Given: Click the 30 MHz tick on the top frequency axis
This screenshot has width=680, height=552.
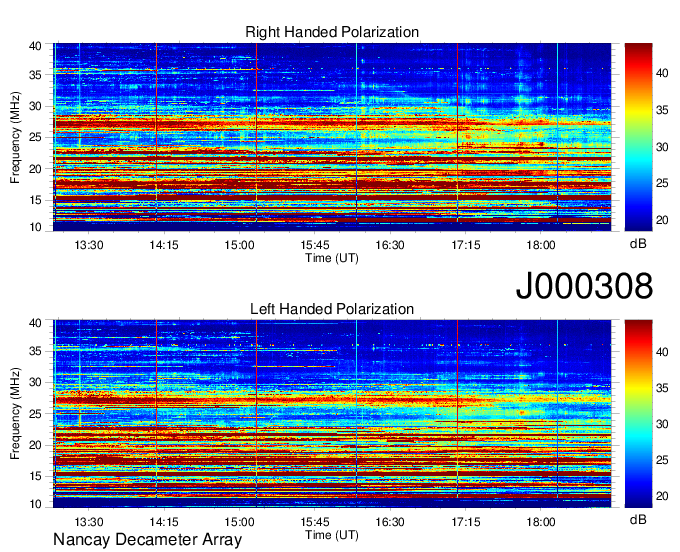Looking at the screenshot, I should point(35,106).
